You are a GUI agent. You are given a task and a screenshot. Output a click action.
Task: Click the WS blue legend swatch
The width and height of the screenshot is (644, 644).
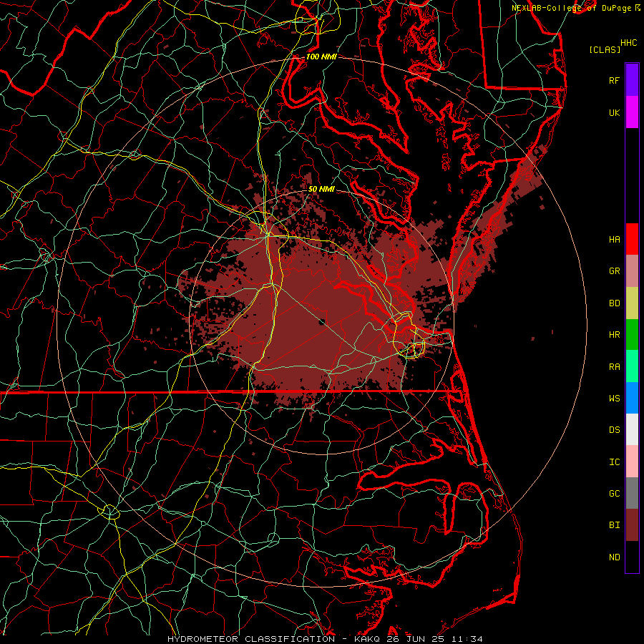(632, 398)
